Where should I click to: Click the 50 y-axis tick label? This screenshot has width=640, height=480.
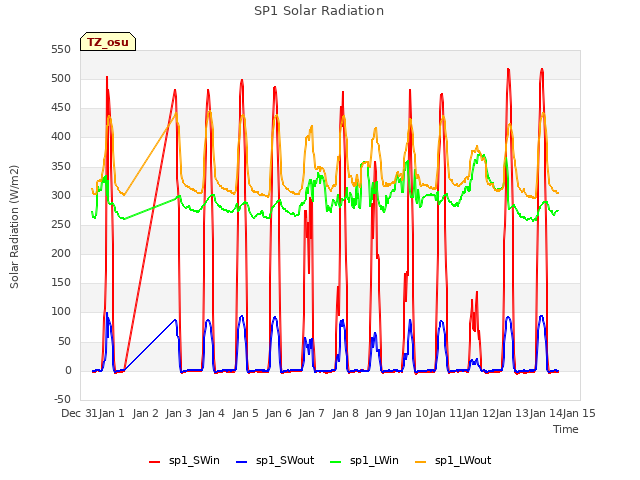point(64,341)
